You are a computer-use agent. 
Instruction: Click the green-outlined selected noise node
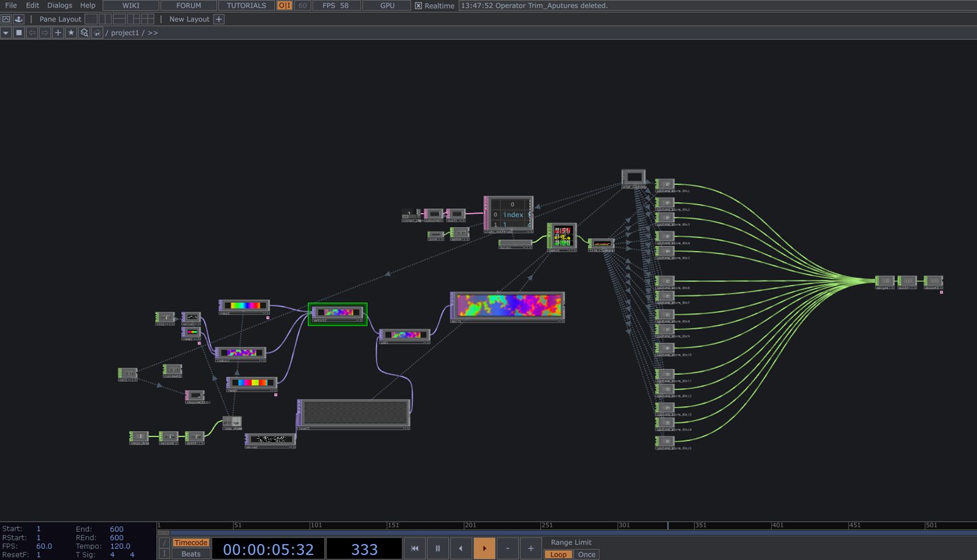(338, 314)
